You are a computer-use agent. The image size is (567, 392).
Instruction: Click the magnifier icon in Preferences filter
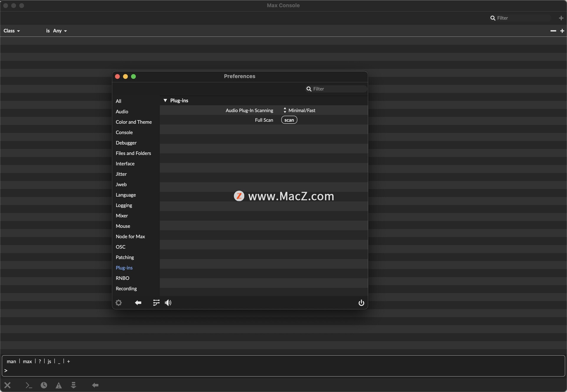[x=309, y=89]
